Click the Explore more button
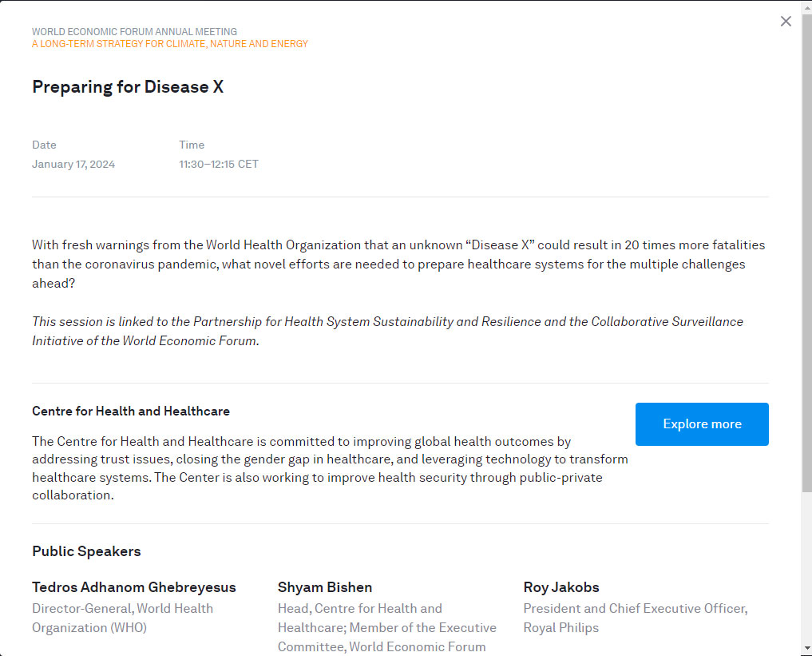Screen dimensions: 812x656 pyautogui.click(x=702, y=424)
